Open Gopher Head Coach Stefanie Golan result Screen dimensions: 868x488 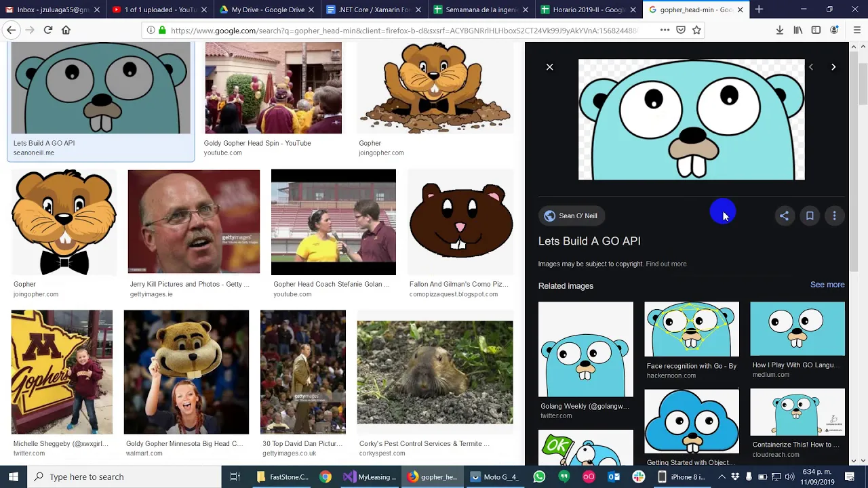tap(334, 222)
